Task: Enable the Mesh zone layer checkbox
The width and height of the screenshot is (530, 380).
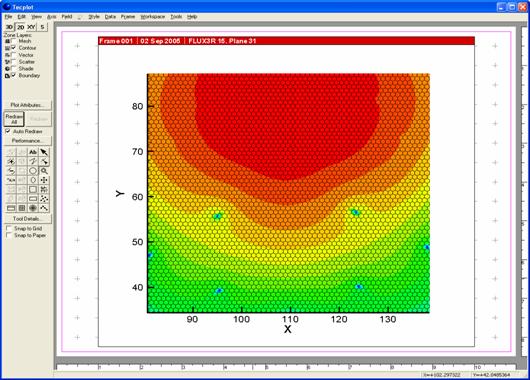Action: click(14, 41)
